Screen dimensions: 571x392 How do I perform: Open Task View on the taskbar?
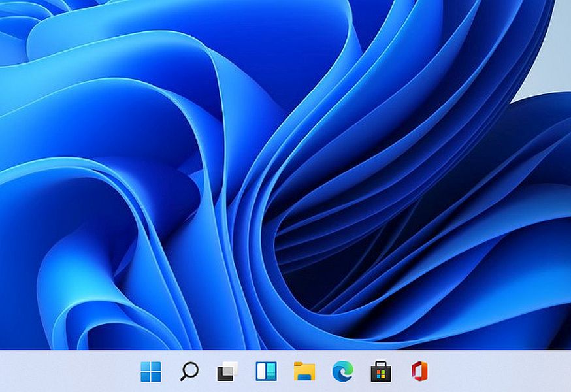[227, 371]
